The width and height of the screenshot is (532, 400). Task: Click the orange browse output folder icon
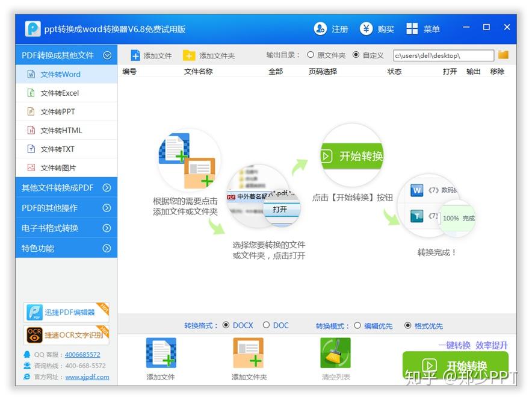tap(503, 55)
